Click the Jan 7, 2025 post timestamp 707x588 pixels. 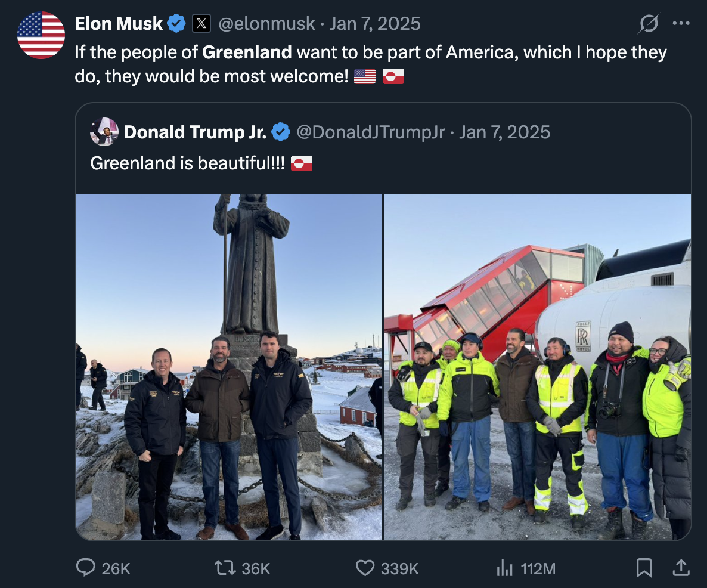[x=375, y=24]
